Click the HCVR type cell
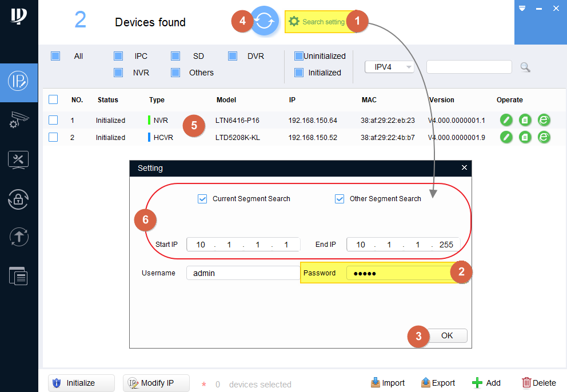Screen dimensions: 567x392 click(x=163, y=138)
